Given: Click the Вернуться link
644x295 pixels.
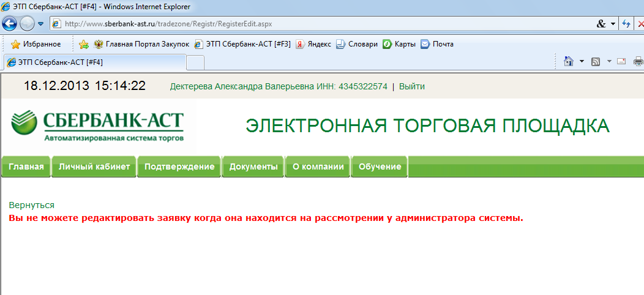Looking at the screenshot, I should click(x=32, y=205).
